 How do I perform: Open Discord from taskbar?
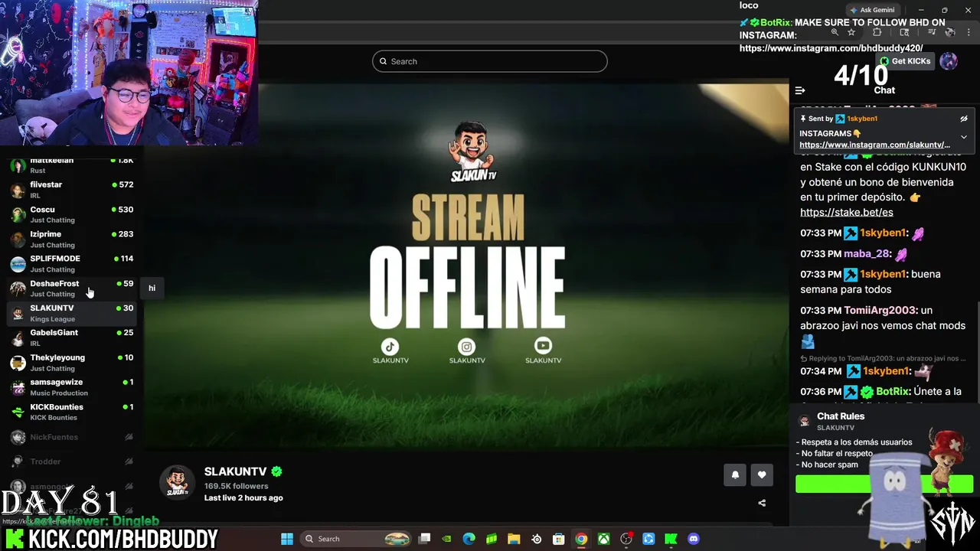[694, 539]
